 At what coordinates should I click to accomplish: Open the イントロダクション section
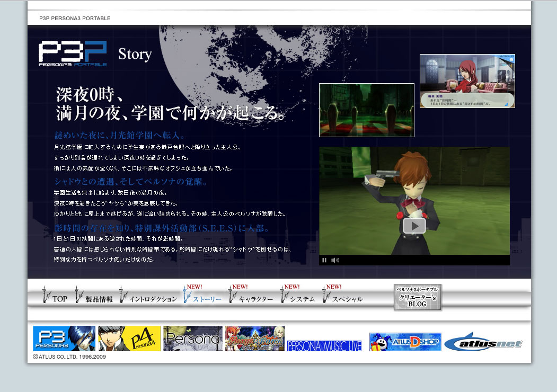(148, 296)
